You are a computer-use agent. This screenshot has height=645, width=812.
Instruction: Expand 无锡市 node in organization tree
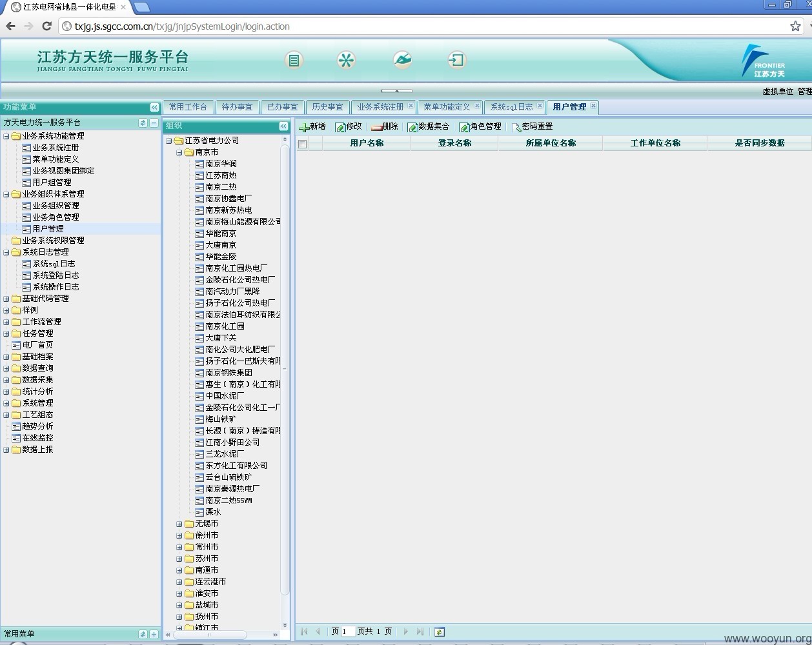coord(179,524)
